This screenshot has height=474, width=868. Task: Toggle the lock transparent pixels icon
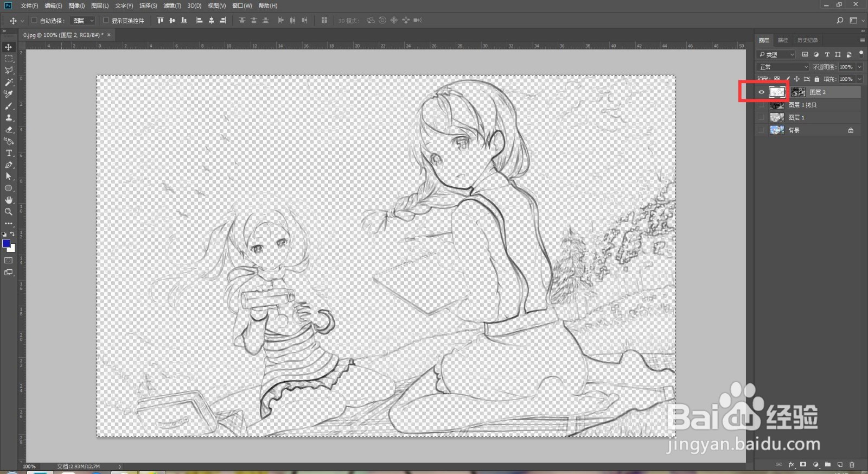point(777,79)
